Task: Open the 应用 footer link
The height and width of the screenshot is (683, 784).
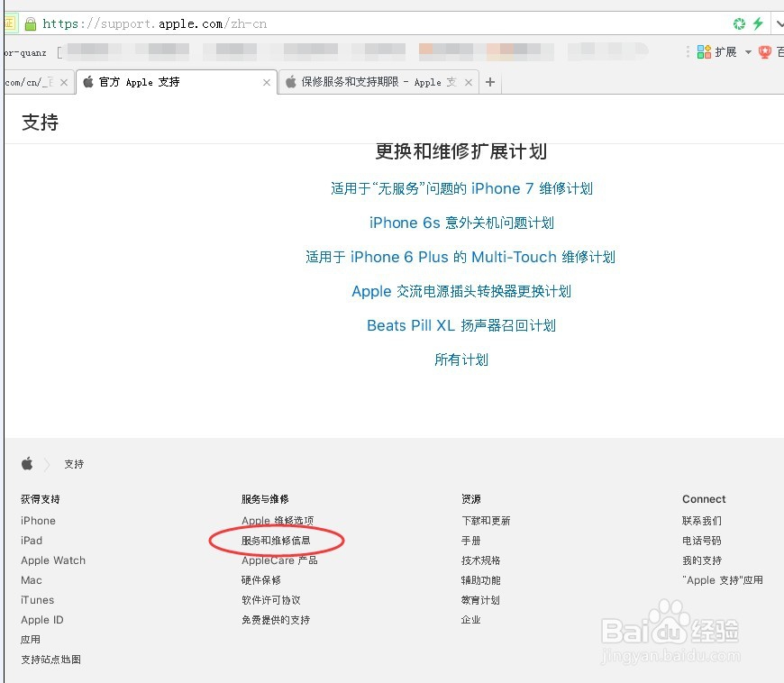Action: tap(31, 640)
